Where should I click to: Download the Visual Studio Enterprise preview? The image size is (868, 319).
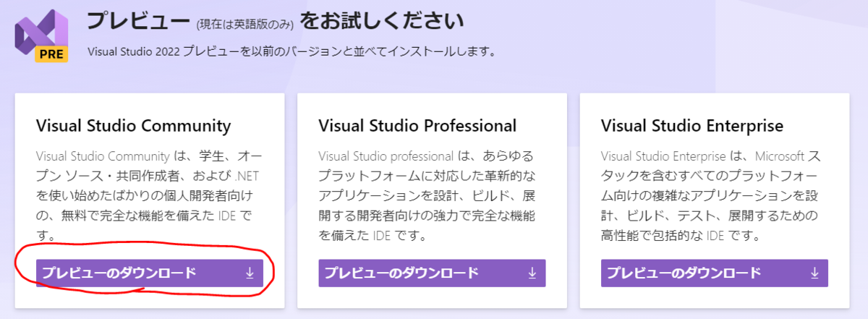point(714,273)
